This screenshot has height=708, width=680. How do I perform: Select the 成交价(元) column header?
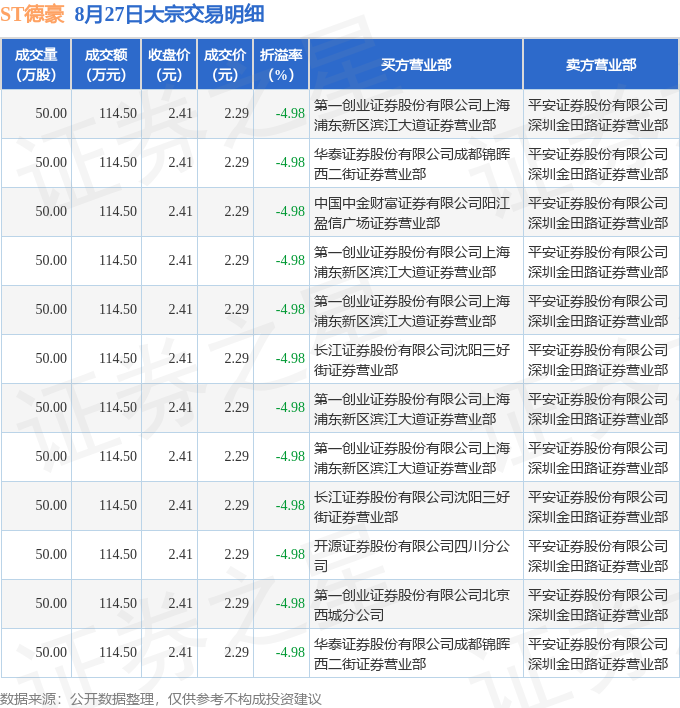click(225, 65)
